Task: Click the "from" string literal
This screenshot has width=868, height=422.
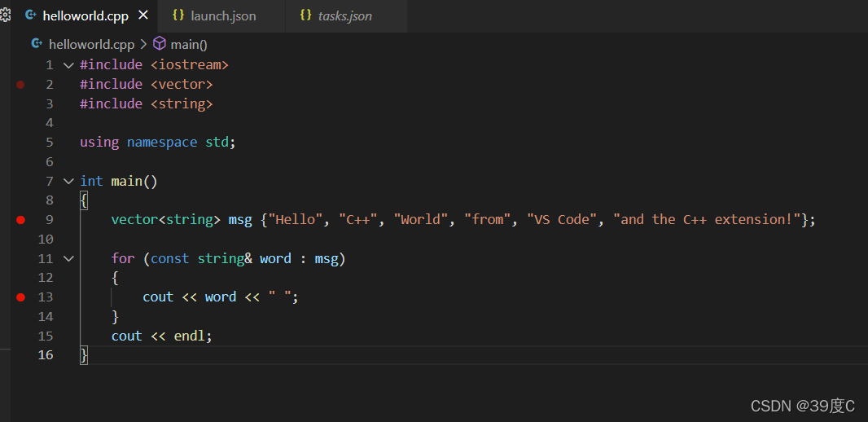Action: coord(488,219)
